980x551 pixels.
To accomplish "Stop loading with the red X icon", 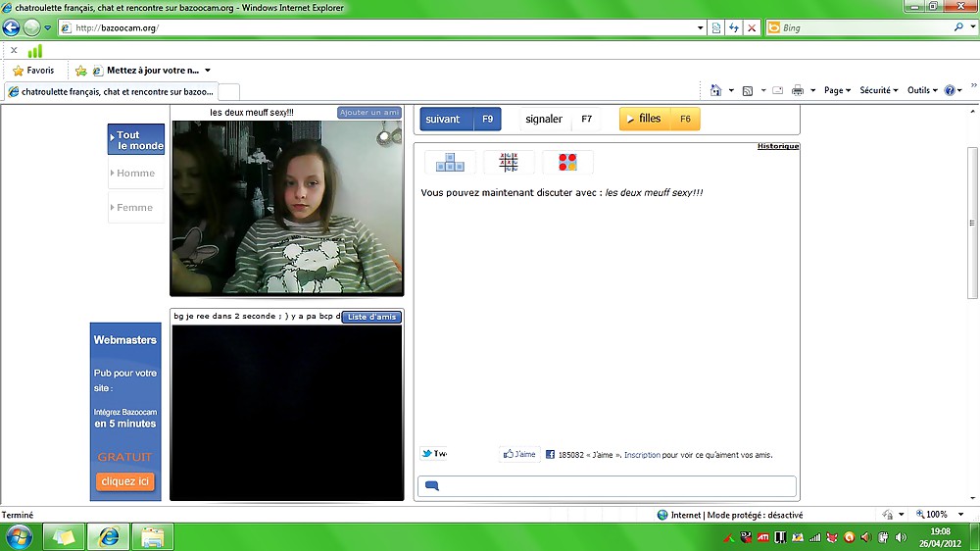I will click(x=752, y=28).
